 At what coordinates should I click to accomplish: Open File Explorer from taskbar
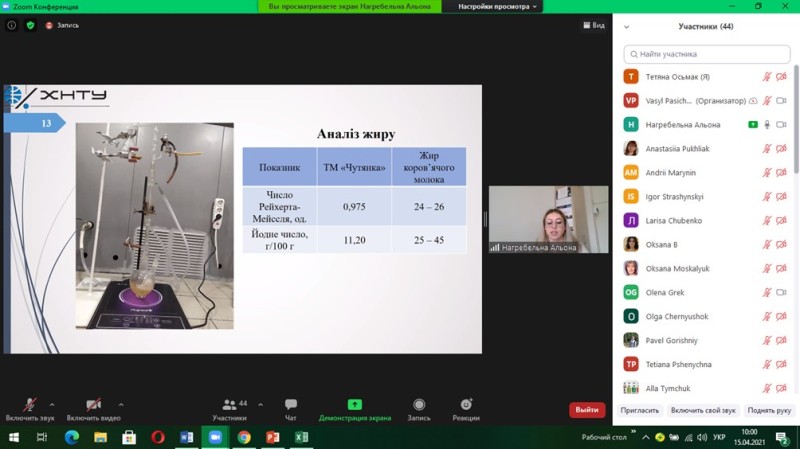click(101, 437)
